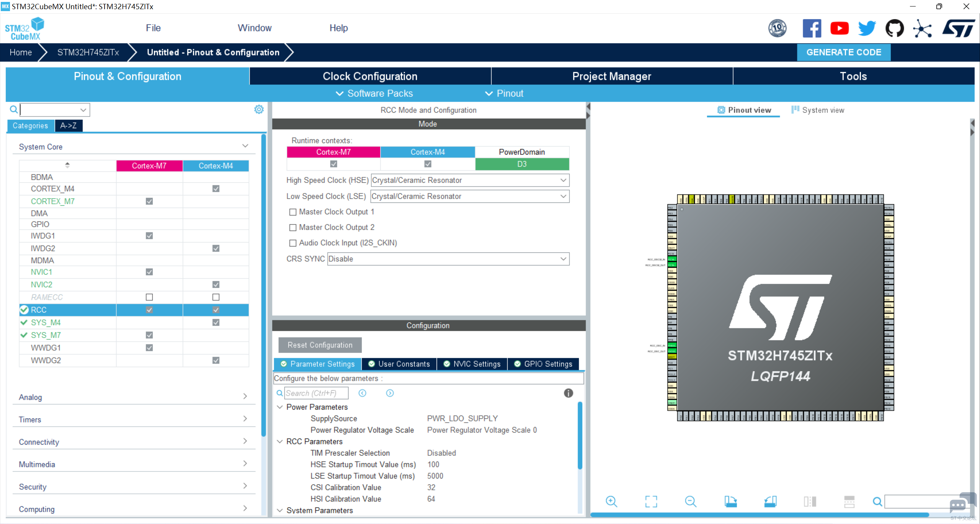Toggle Master Clock Output 2 checkbox
Screen dimensions: 980x524
(293, 228)
